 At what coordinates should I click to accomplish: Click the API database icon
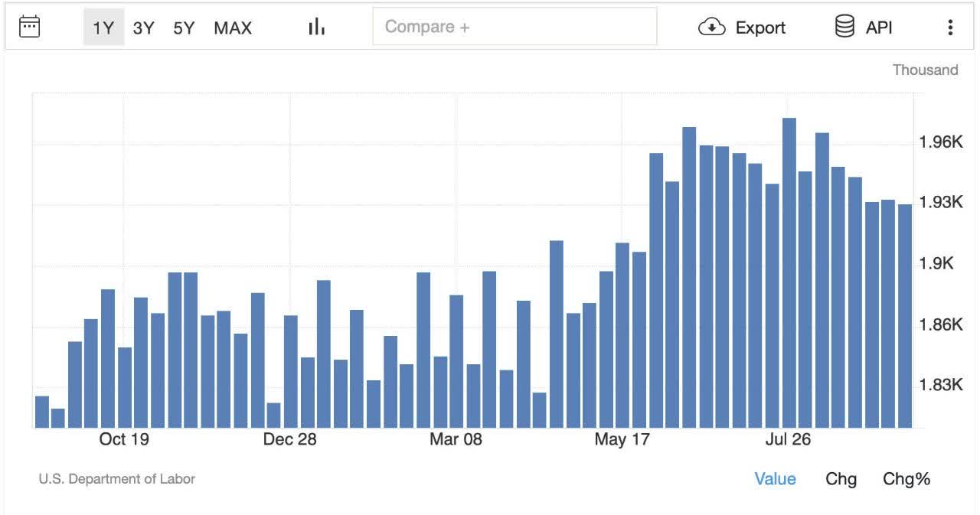pyautogui.click(x=844, y=27)
